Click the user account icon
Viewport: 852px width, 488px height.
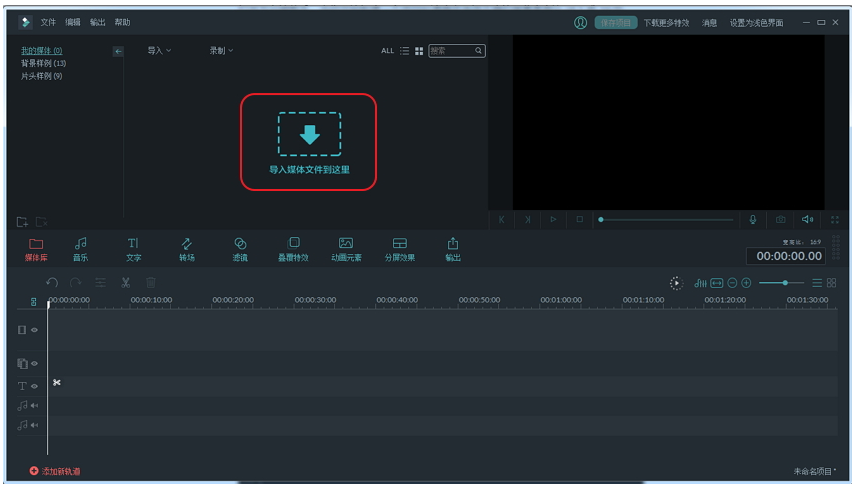[x=580, y=23]
